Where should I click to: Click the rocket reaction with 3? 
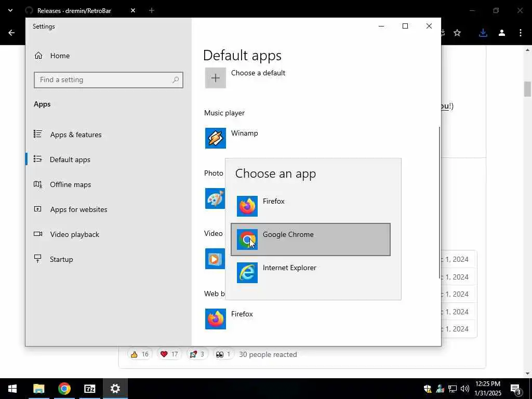point(197,354)
